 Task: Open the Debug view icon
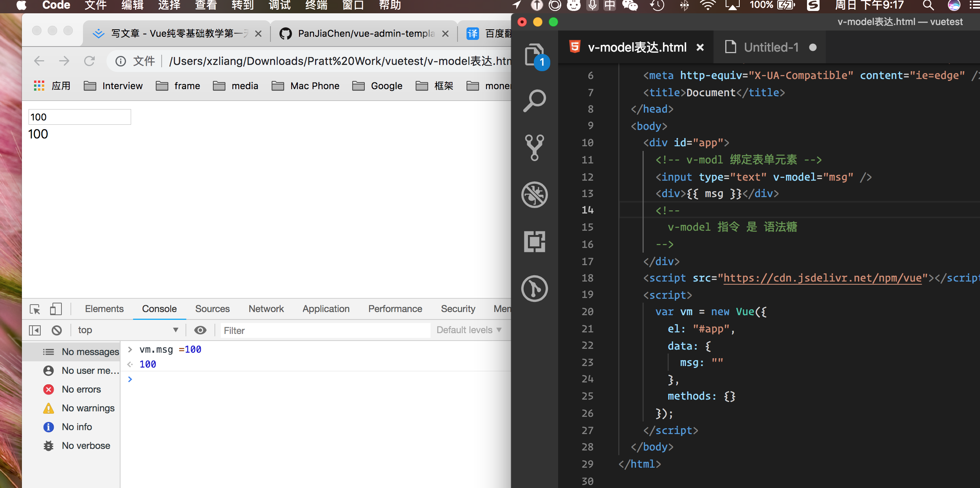(x=535, y=194)
